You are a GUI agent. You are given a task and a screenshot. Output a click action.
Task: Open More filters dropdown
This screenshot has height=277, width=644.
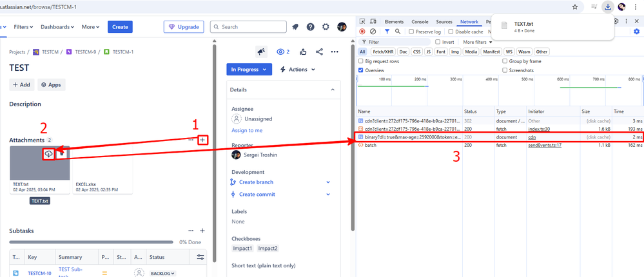coord(478,42)
